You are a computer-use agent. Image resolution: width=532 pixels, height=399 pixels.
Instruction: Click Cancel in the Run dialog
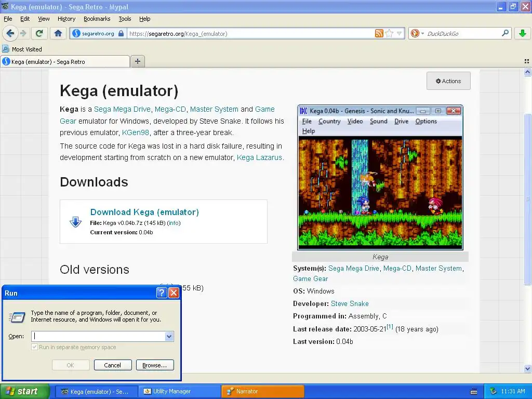pos(113,365)
